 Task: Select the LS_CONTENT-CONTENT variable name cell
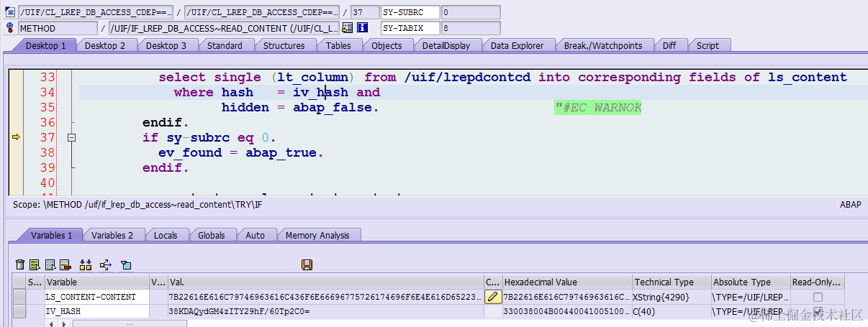(x=96, y=296)
